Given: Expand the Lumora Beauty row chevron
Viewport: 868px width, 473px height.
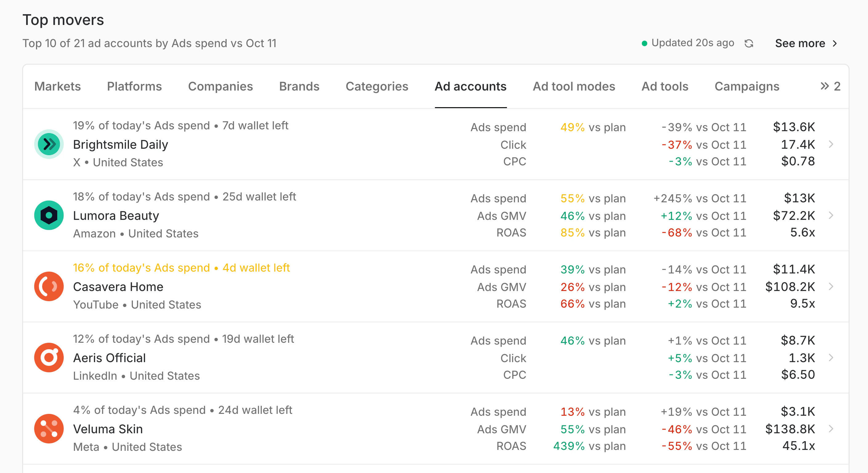Looking at the screenshot, I should tap(831, 216).
